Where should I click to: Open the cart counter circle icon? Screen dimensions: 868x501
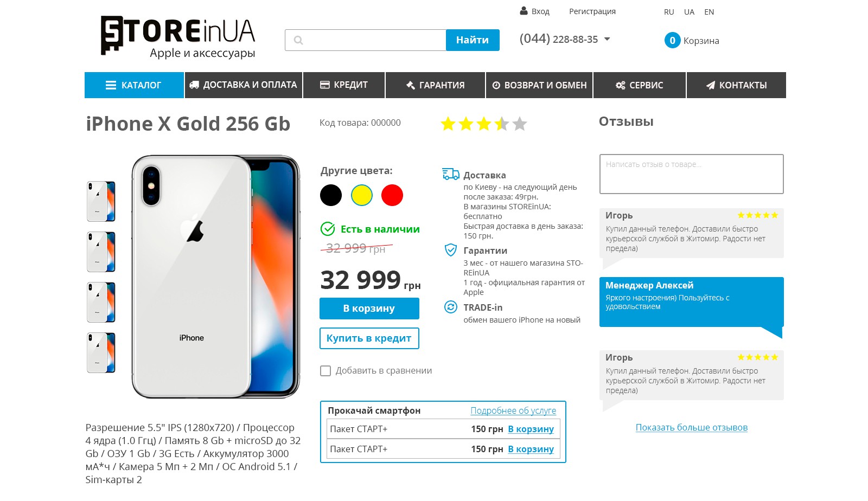(672, 40)
